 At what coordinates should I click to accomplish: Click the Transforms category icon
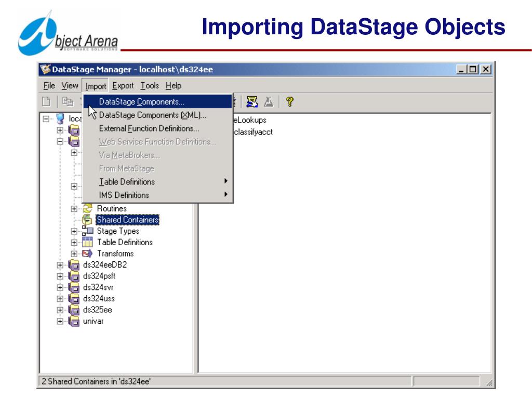click(87, 254)
